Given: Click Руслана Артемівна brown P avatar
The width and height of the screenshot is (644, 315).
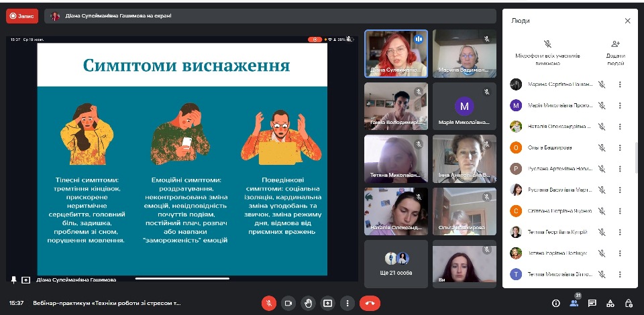Looking at the screenshot, I should [x=516, y=169].
